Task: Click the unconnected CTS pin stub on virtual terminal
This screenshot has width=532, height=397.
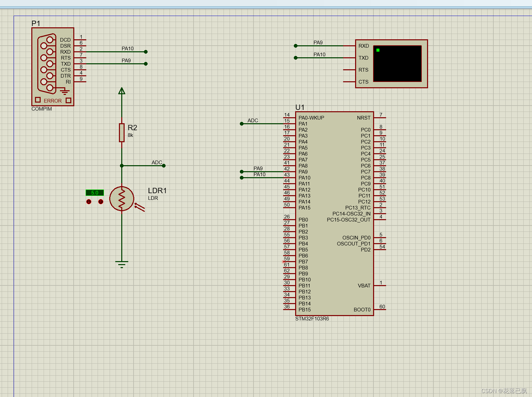Action: 349,82
